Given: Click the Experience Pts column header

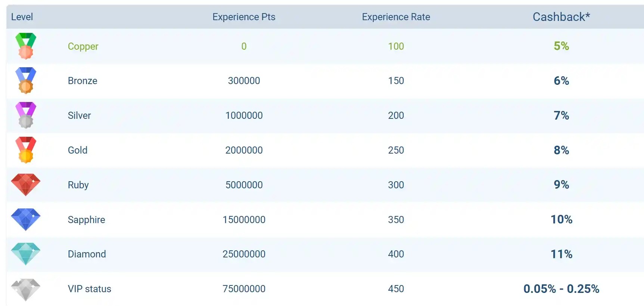Looking at the screenshot, I should tap(244, 17).
